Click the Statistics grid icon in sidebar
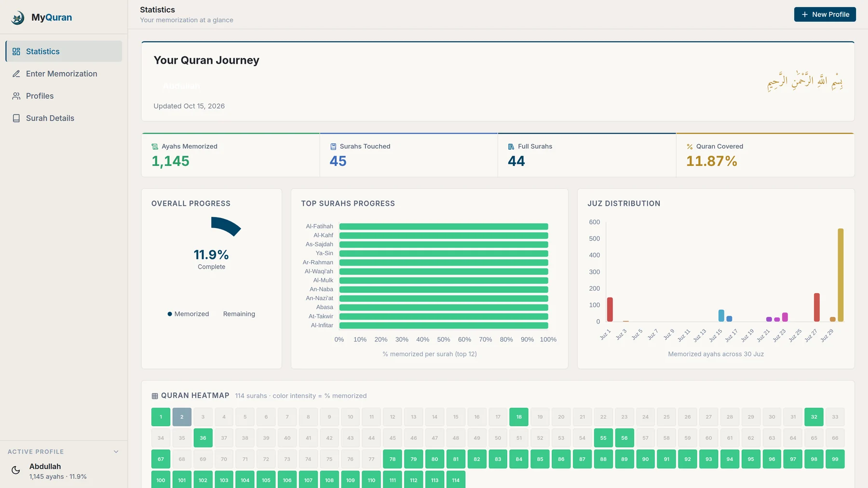This screenshot has height=488, width=868. pyautogui.click(x=16, y=52)
